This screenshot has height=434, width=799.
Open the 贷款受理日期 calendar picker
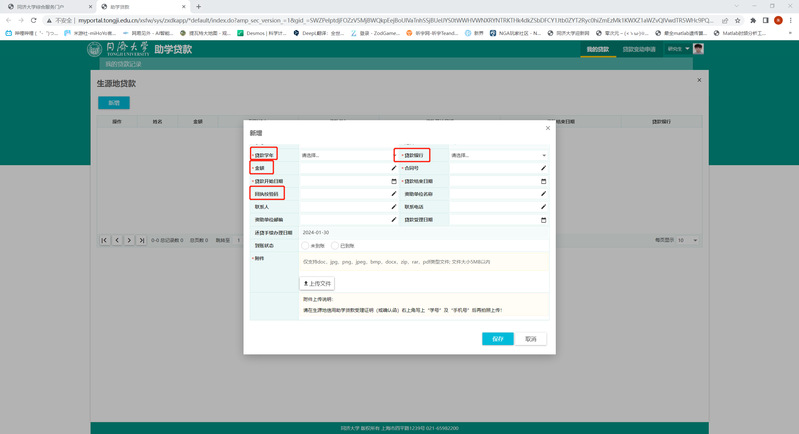point(544,219)
